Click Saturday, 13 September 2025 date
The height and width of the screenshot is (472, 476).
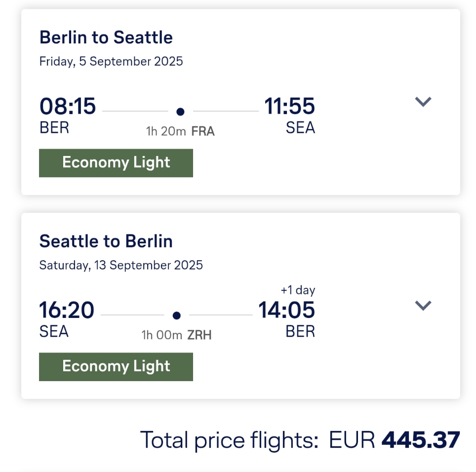(121, 265)
